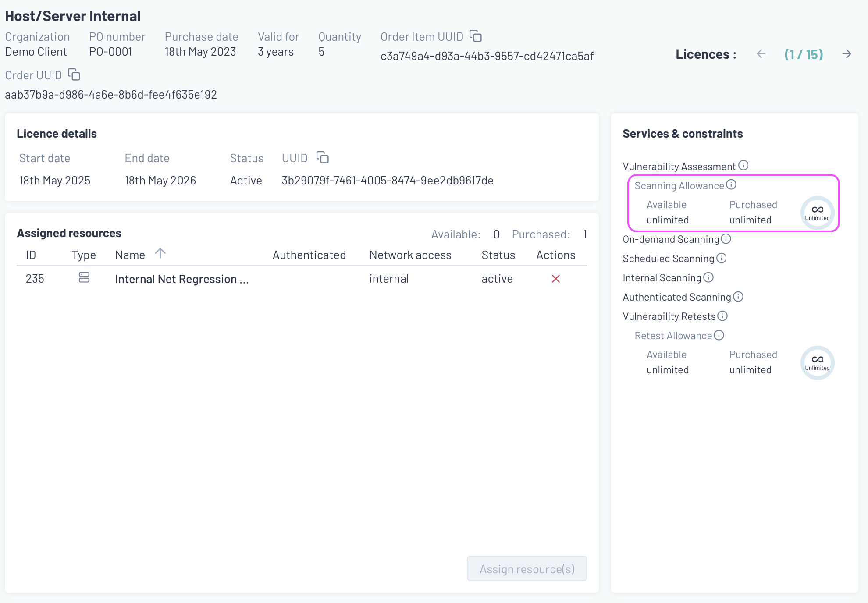Viewport: 868px width, 603px height.
Task: Show On-demand Scanning info icon
Action: [x=726, y=239]
